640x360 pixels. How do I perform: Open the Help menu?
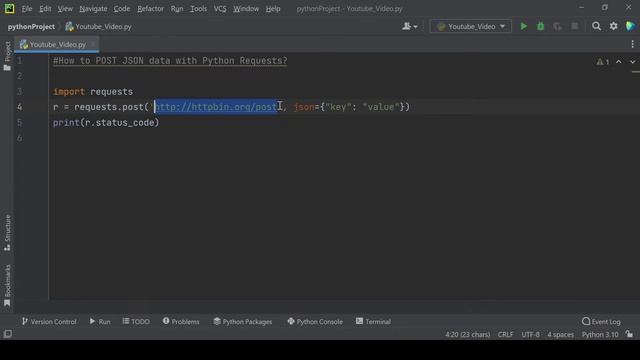[273, 9]
